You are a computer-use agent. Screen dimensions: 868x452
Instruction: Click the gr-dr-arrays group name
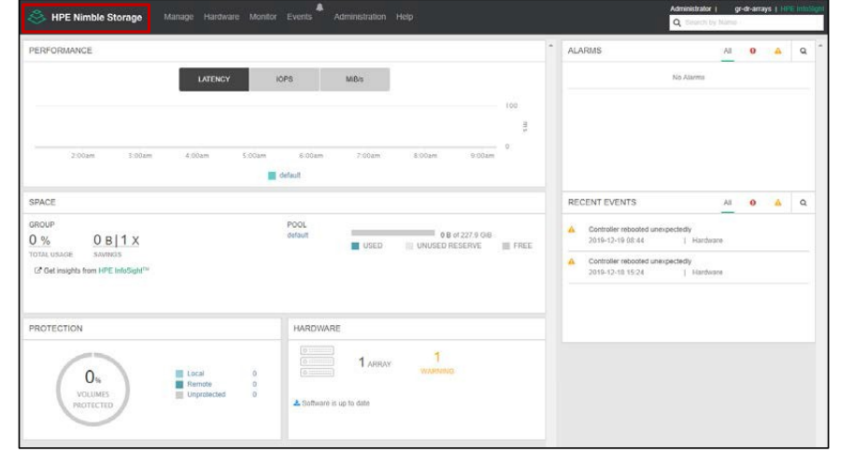tap(753, 8)
